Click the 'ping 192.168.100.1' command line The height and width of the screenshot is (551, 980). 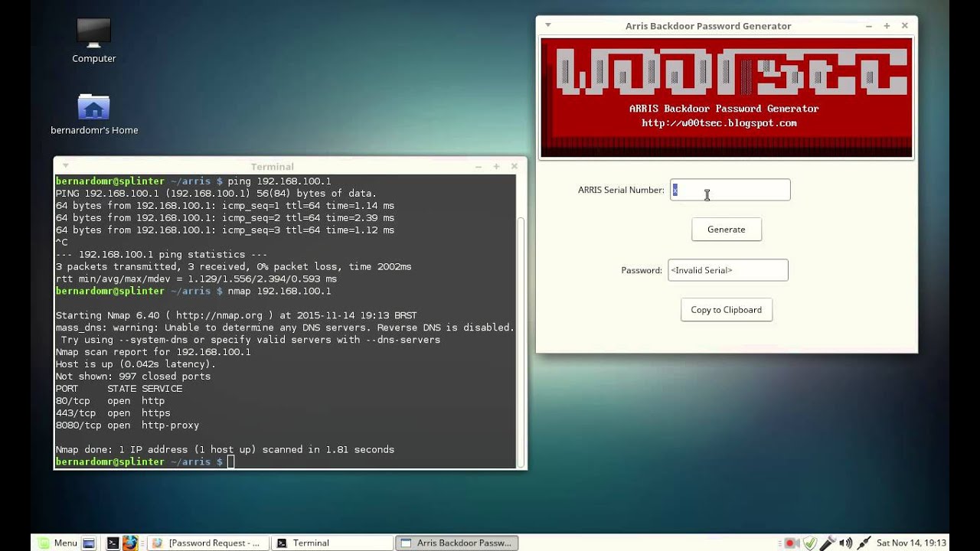pos(193,181)
